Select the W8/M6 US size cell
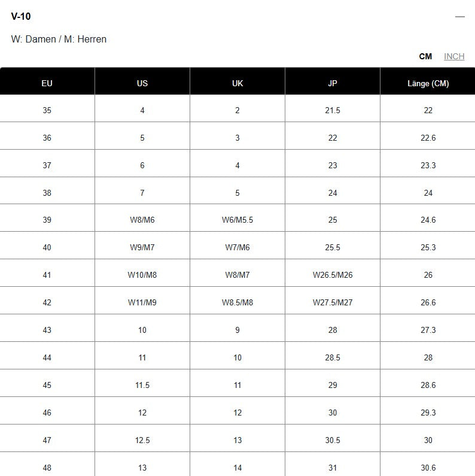 click(x=142, y=220)
